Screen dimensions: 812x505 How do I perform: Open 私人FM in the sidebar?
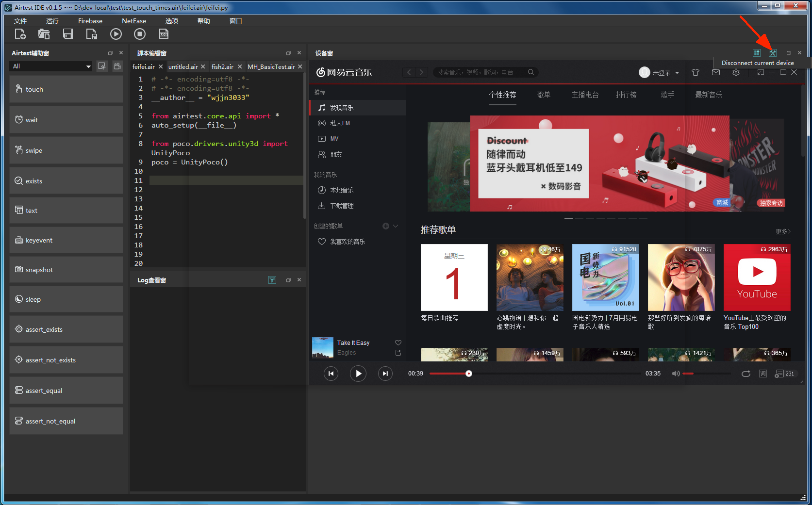click(x=357, y=123)
